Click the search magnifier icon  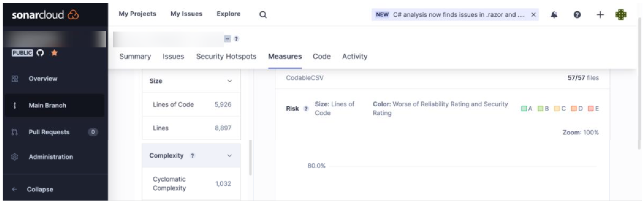tap(263, 15)
